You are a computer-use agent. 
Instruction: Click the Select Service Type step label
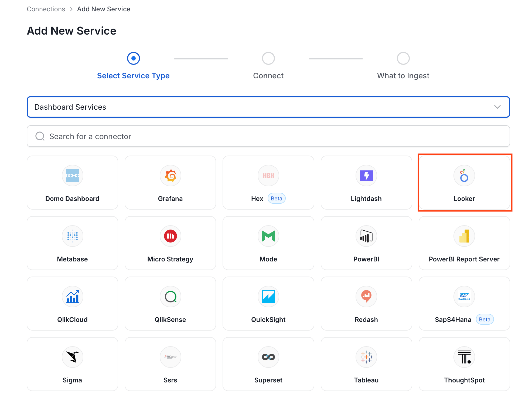coord(133,76)
